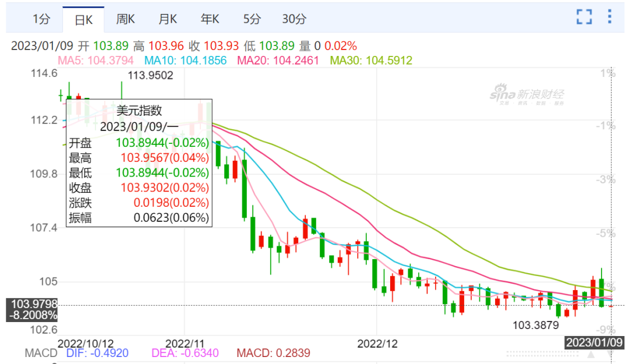
Task: Switch to the 30分 chart tab
Action: [294, 19]
